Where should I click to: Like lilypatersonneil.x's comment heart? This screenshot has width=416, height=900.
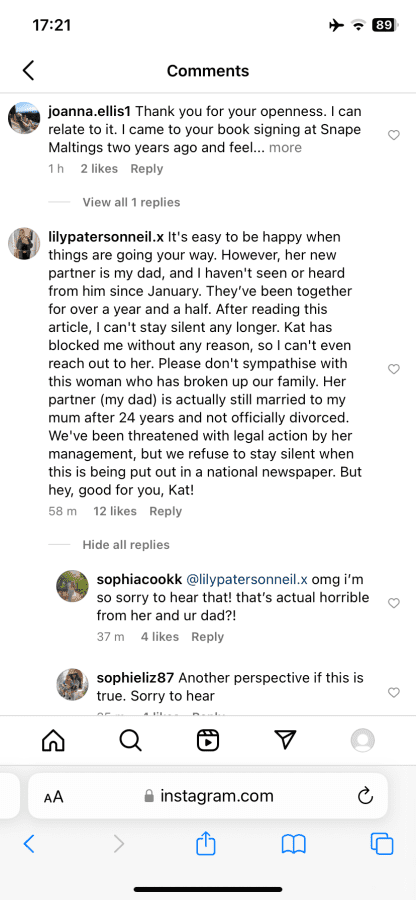point(394,369)
